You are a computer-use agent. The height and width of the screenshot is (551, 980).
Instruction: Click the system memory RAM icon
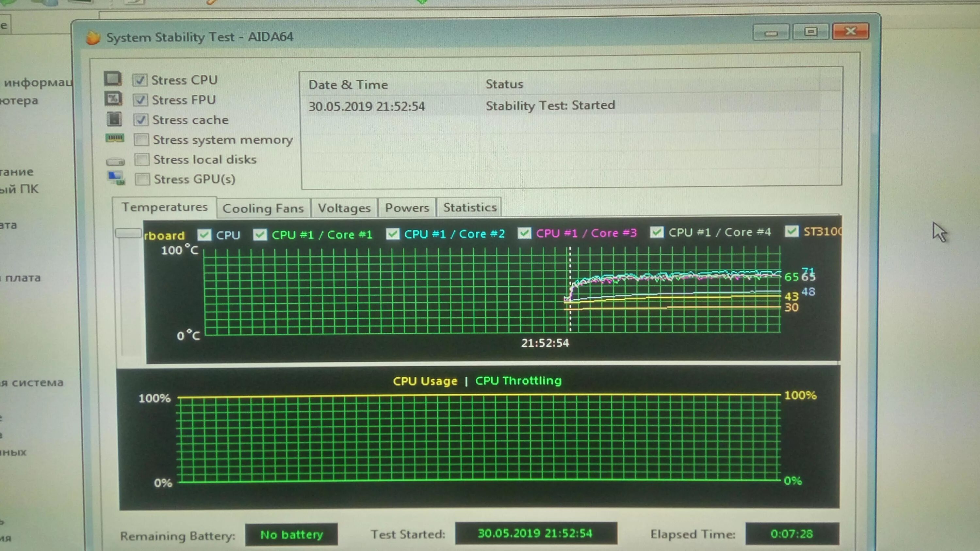point(115,138)
